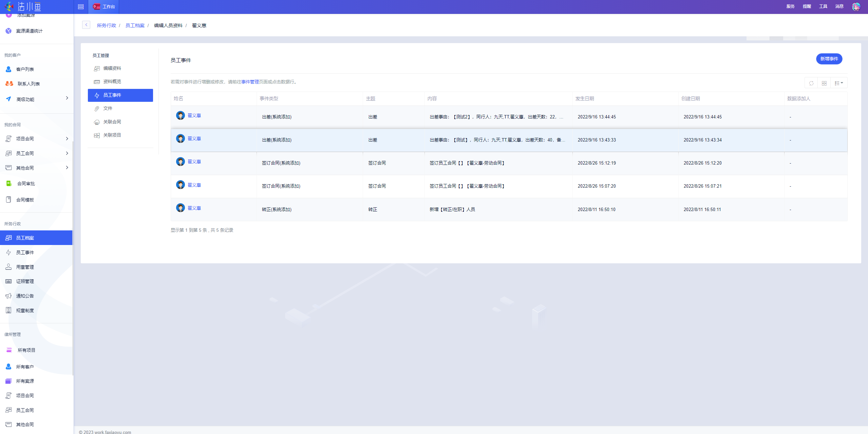Image resolution: width=868 pixels, height=434 pixels.
Task: Click the breadcrumb back arrow icon
Action: (86, 25)
